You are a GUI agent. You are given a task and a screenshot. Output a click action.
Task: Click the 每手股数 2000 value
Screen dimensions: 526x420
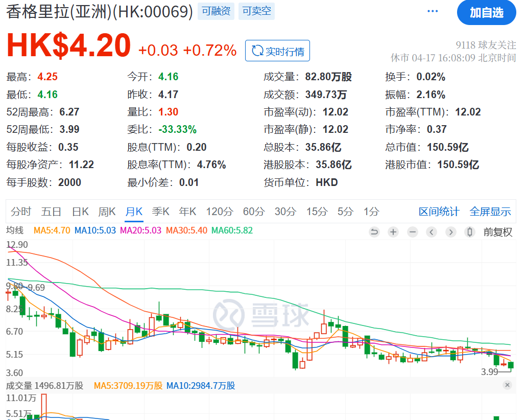[70, 182]
